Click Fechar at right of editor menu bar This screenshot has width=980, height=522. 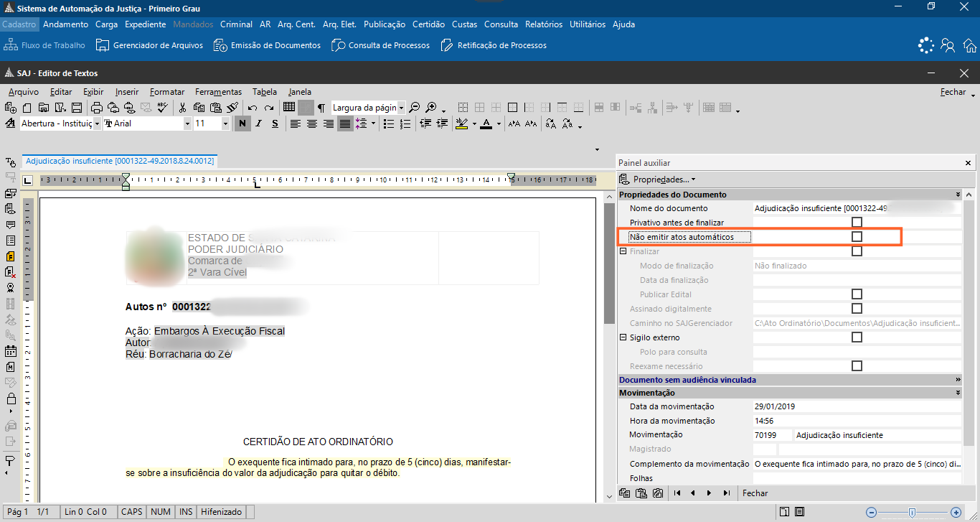click(x=953, y=92)
